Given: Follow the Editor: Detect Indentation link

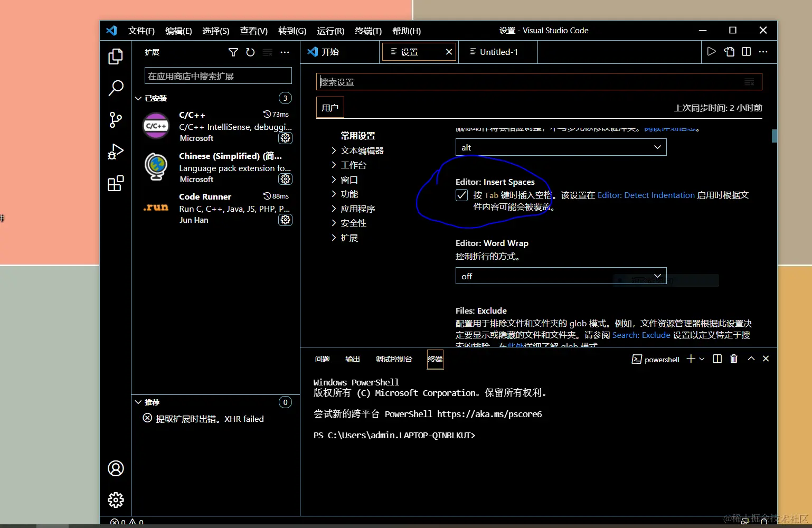Looking at the screenshot, I should pos(646,195).
